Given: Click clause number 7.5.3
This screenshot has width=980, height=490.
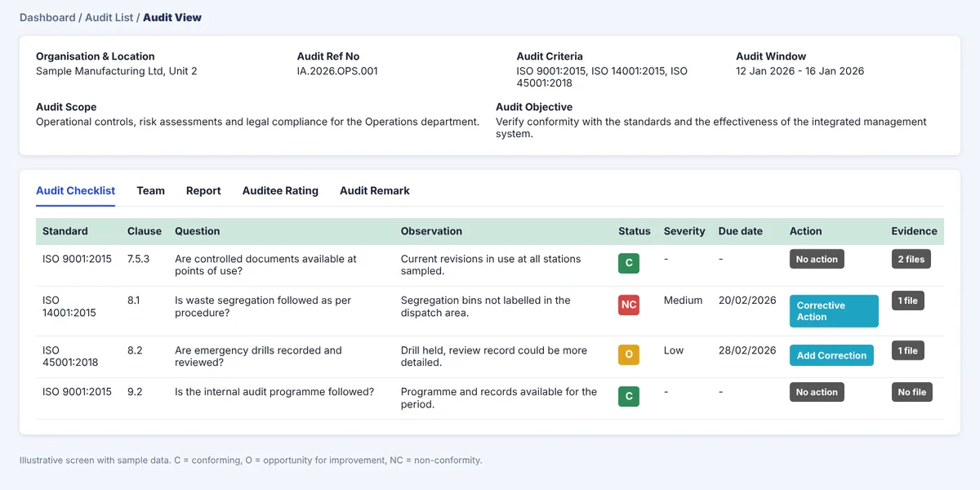Looking at the screenshot, I should 139,259.
